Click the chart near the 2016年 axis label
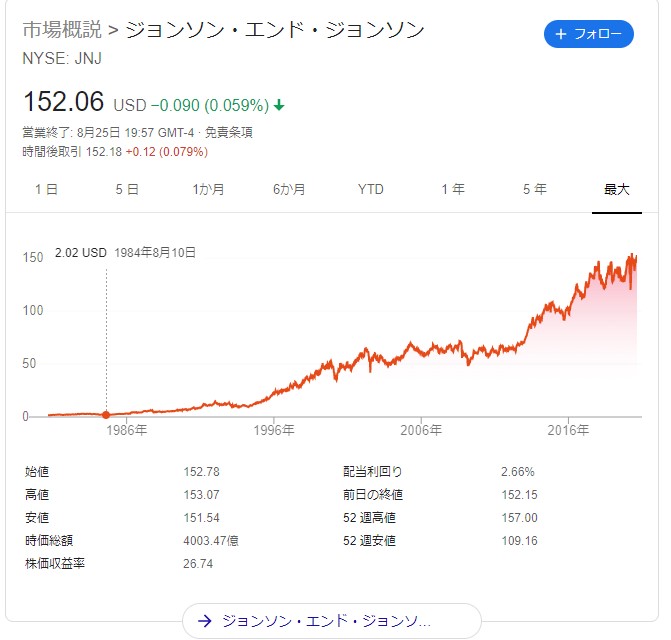 click(568, 311)
